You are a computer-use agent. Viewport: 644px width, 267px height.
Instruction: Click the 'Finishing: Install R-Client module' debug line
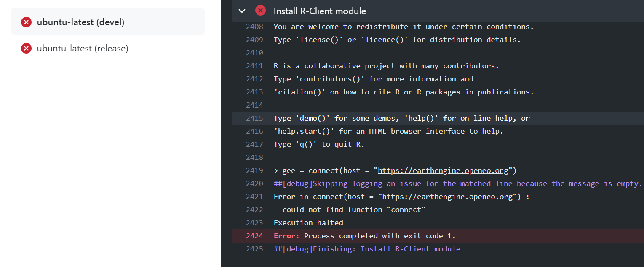point(367,249)
